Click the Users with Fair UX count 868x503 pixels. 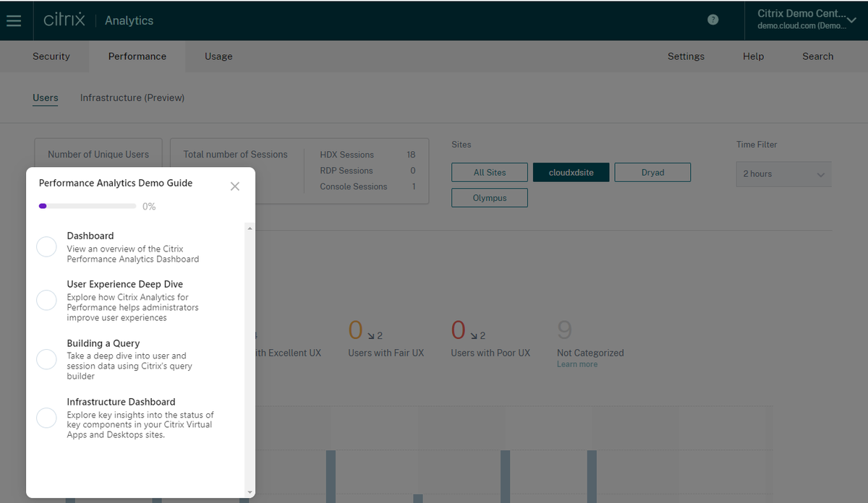click(x=355, y=330)
